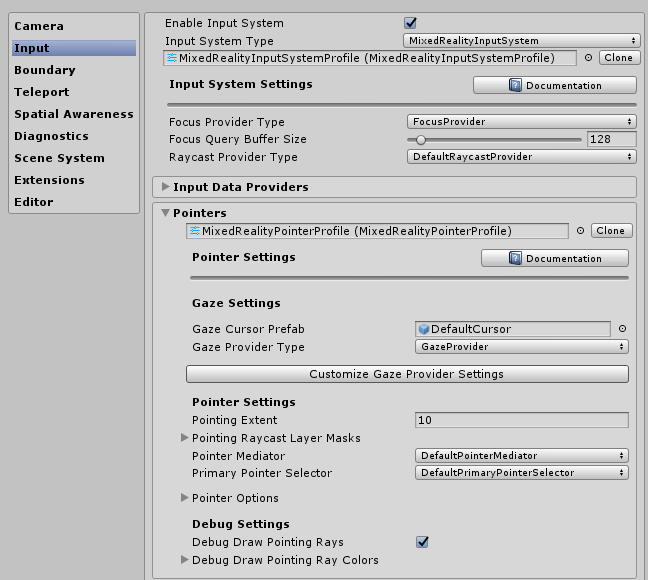Image resolution: width=648 pixels, height=580 pixels.
Task: Open the Gaze Provider Type dropdown
Action: coord(522,346)
